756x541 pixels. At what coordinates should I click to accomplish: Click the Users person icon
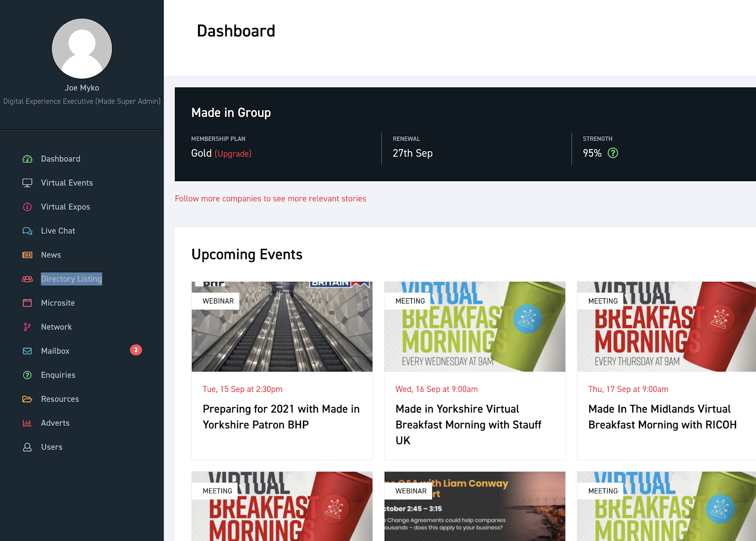point(27,447)
